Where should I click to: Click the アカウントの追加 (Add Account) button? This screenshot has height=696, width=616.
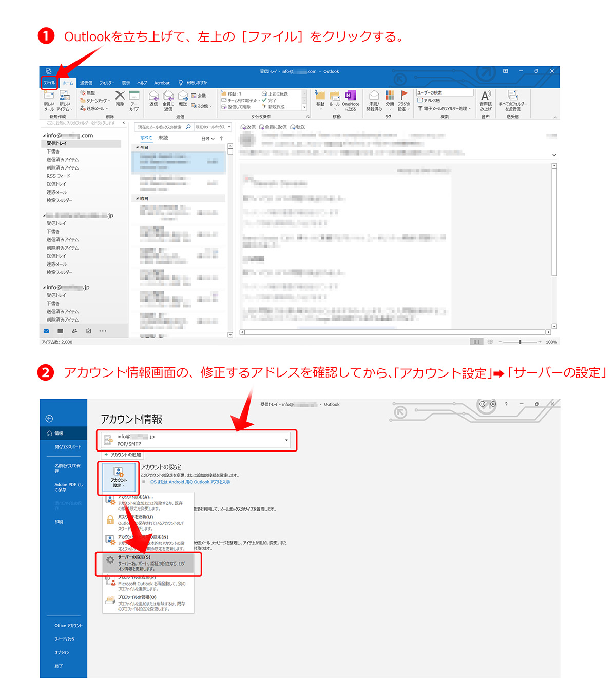pos(123,455)
